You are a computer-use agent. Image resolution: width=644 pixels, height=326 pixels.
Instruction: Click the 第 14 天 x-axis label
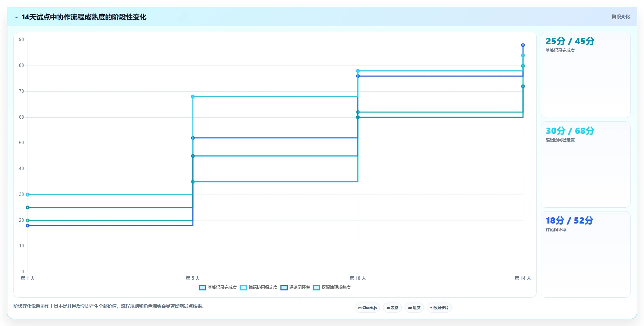click(x=523, y=278)
